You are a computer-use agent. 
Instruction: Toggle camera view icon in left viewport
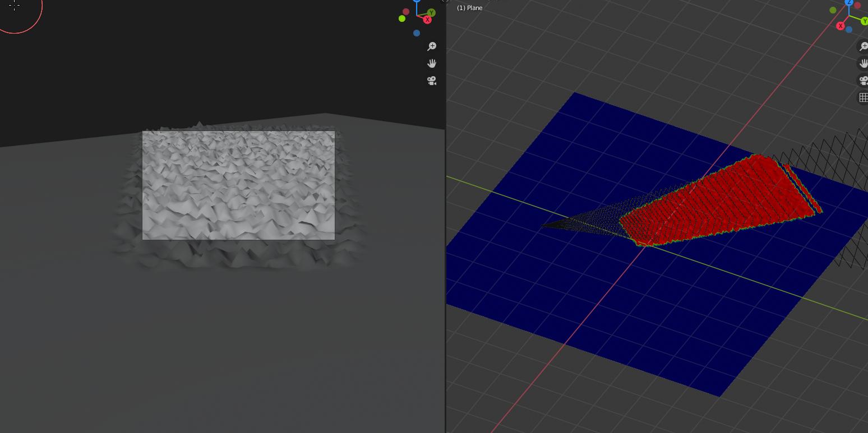(x=432, y=81)
